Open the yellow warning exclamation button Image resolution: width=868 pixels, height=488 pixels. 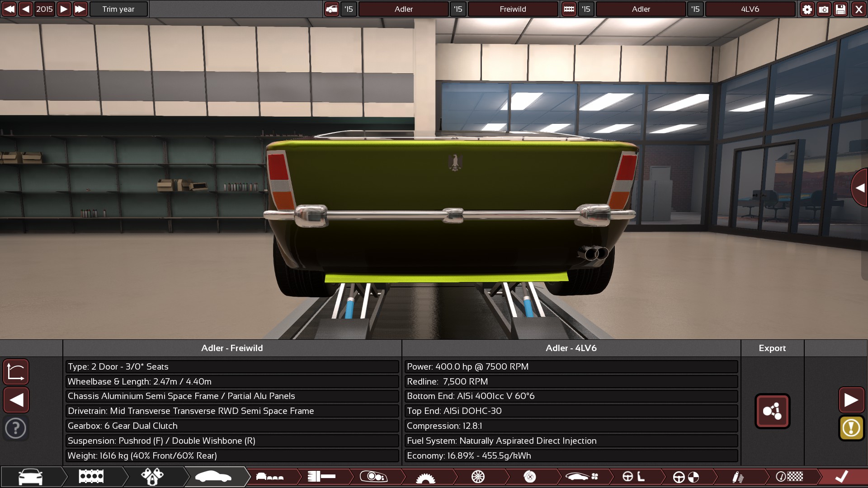851,428
